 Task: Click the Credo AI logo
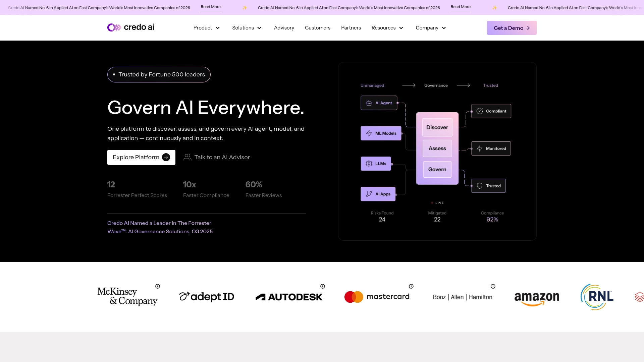point(131,27)
